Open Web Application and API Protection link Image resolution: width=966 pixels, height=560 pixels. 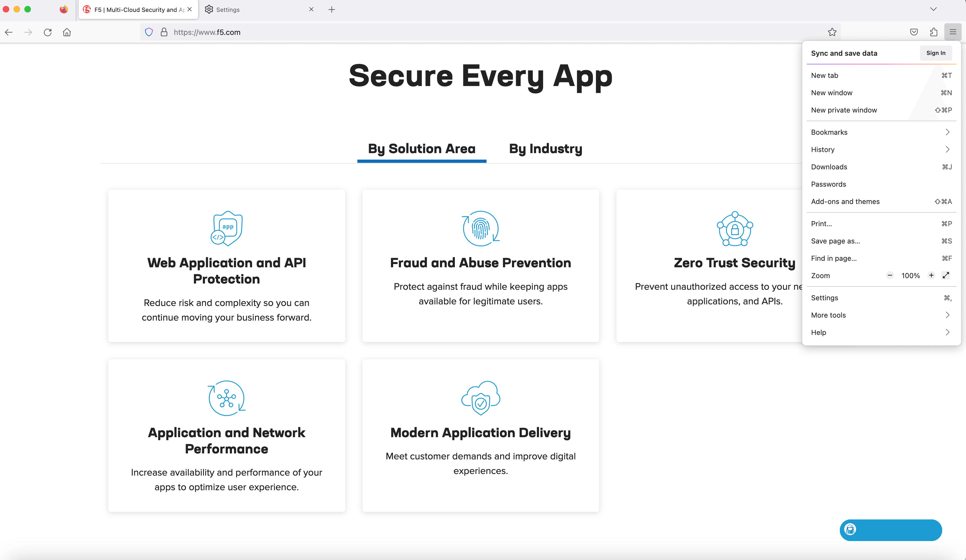(x=227, y=271)
